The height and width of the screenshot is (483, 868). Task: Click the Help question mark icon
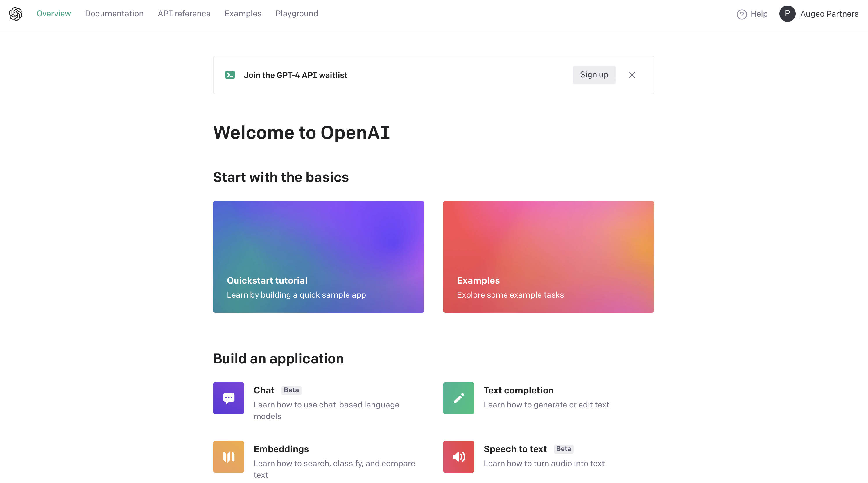pos(742,14)
